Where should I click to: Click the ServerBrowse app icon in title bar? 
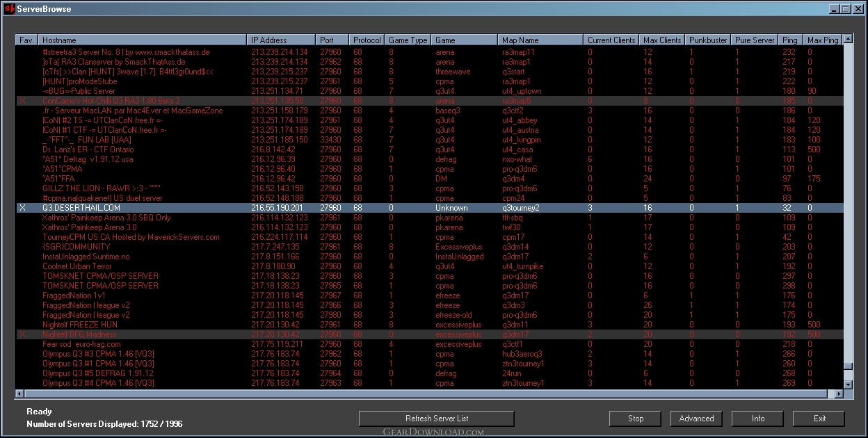pos(9,9)
